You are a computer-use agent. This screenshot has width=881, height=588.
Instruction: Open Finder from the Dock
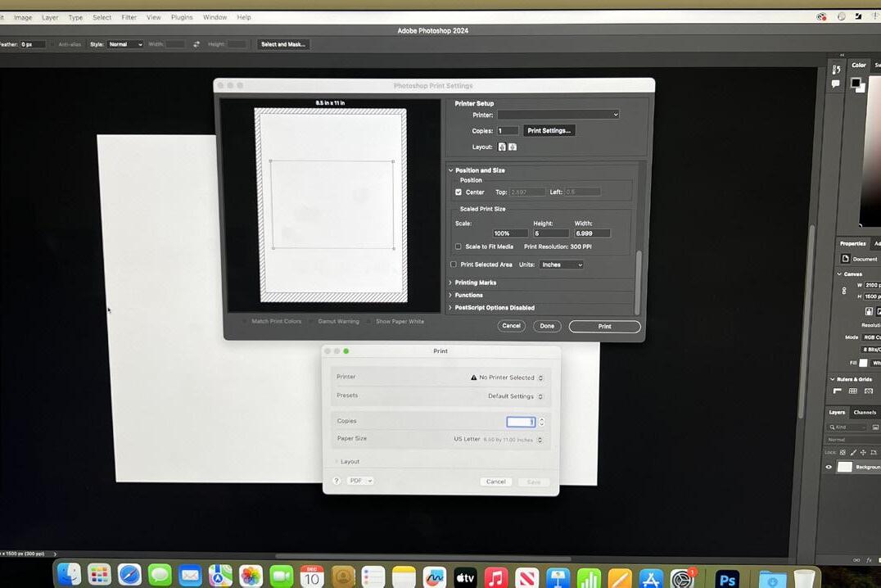click(70, 575)
